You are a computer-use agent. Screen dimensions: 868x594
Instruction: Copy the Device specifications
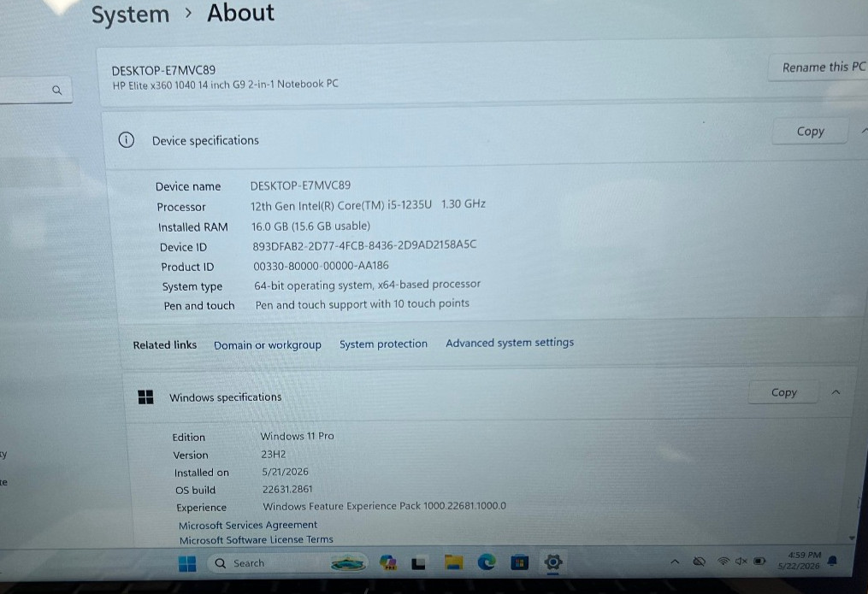(x=810, y=131)
